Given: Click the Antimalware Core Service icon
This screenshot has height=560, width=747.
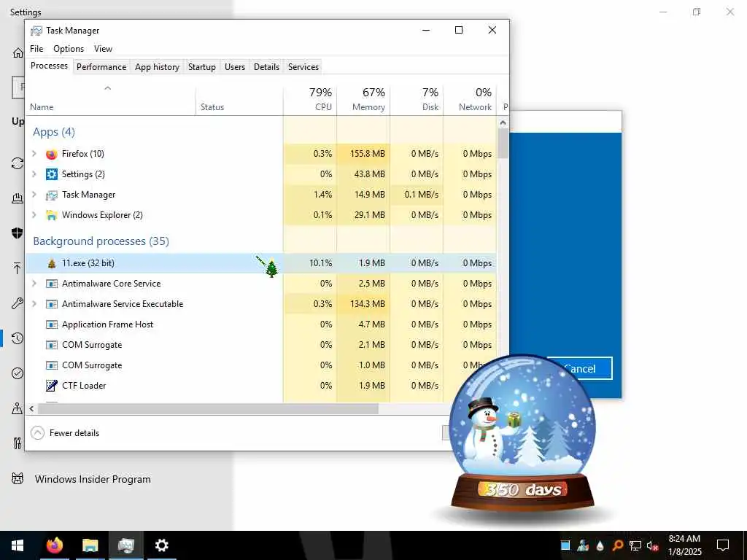Looking at the screenshot, I should (52, 284).
